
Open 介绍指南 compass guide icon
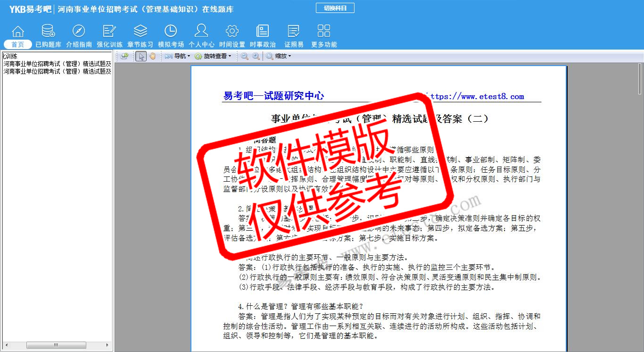tap(79, 36)
